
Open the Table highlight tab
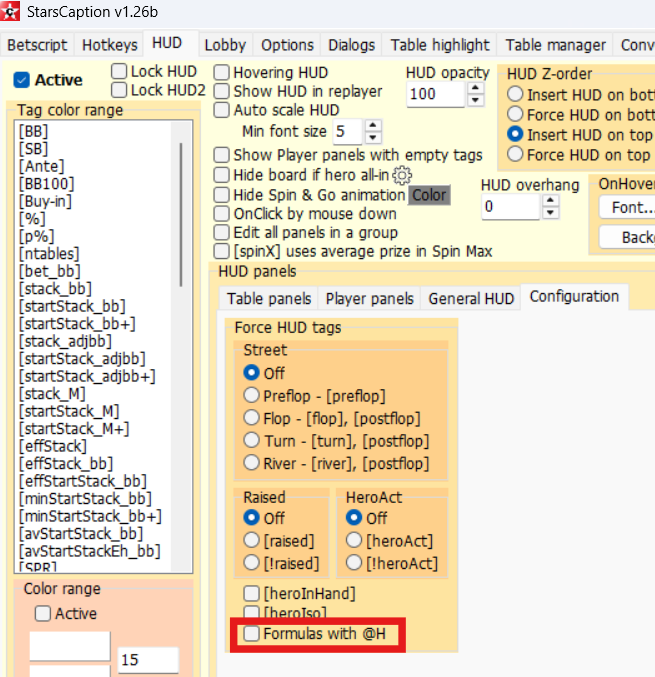coord(440,45)
